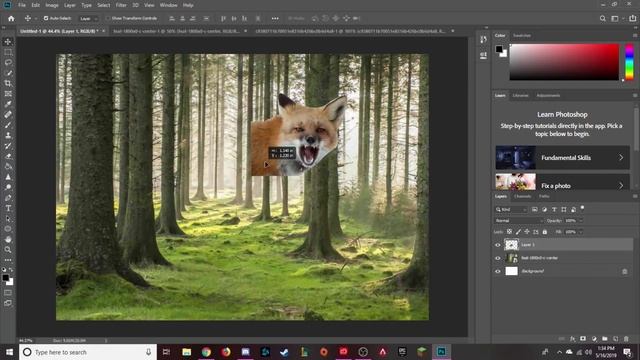Select the Pen tool
640x360 pixels.
coord(8,198)
